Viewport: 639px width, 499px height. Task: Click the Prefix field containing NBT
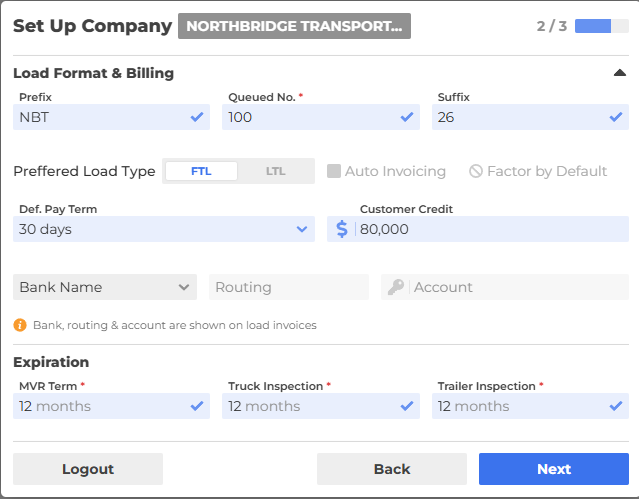(x=111, y=117)
